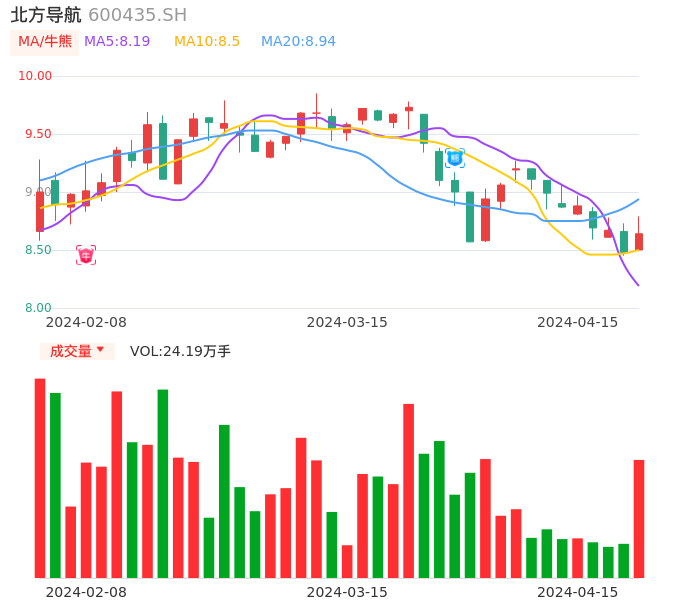Select the last red volume bar on right
The image size is (686, 606).
pyautogui.click(x=639, y=518)
